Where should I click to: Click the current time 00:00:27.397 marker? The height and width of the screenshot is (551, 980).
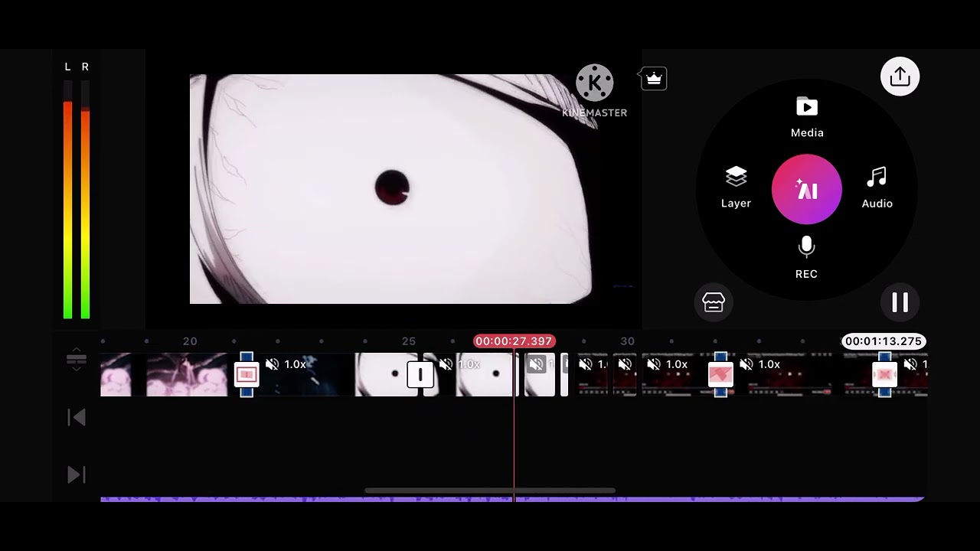coord(514,341)
